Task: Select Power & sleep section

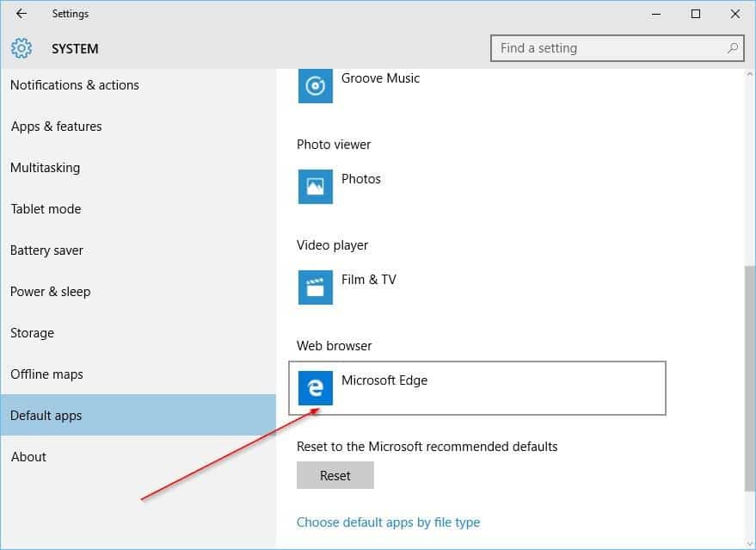Action: 138,292
